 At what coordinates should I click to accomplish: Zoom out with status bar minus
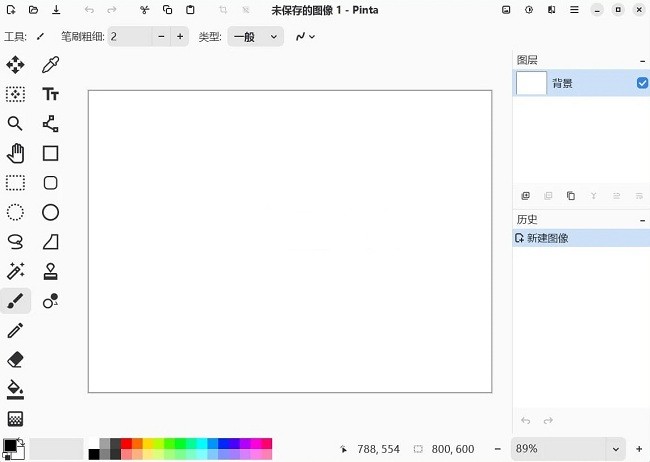point(498,449)
